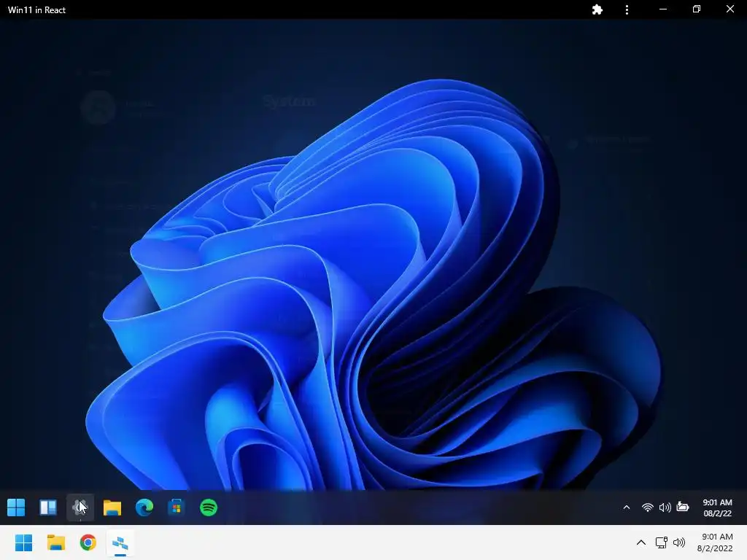Screen dimensions: 747x560
Task: Open the Widgets panel in inner taskbar
Action: click(x=48, y=507)
